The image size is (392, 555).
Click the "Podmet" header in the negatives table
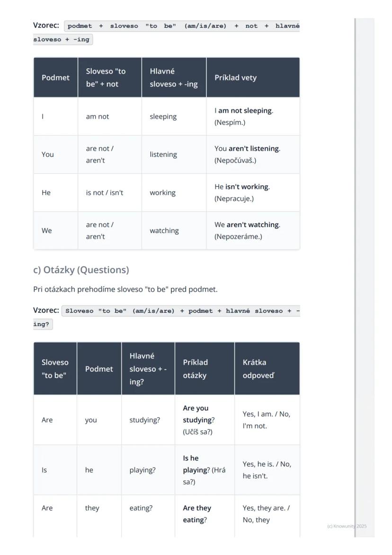point(55,78)
